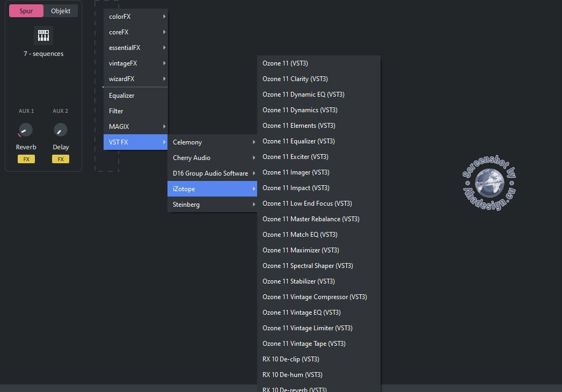Load Ozone 11 Master Rebalance (VST3)
This screenshot has width=562, height=392.
click(319, 219)
